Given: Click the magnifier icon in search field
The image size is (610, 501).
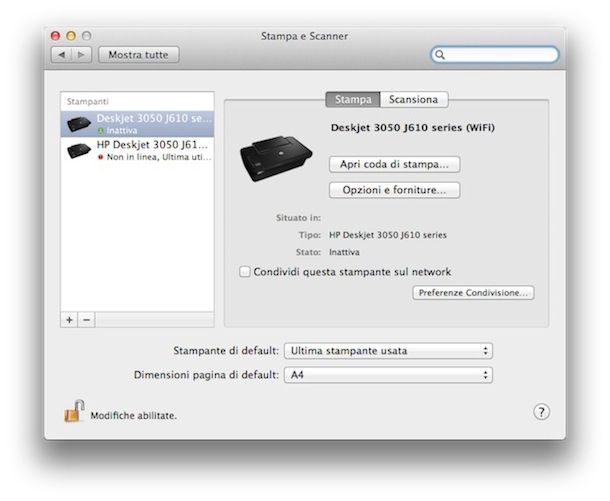Looking at the screenshot, I should [440, 54].
